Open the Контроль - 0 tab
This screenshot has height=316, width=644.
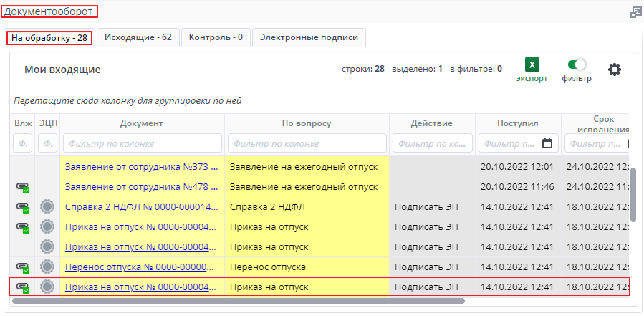[216, 37]
